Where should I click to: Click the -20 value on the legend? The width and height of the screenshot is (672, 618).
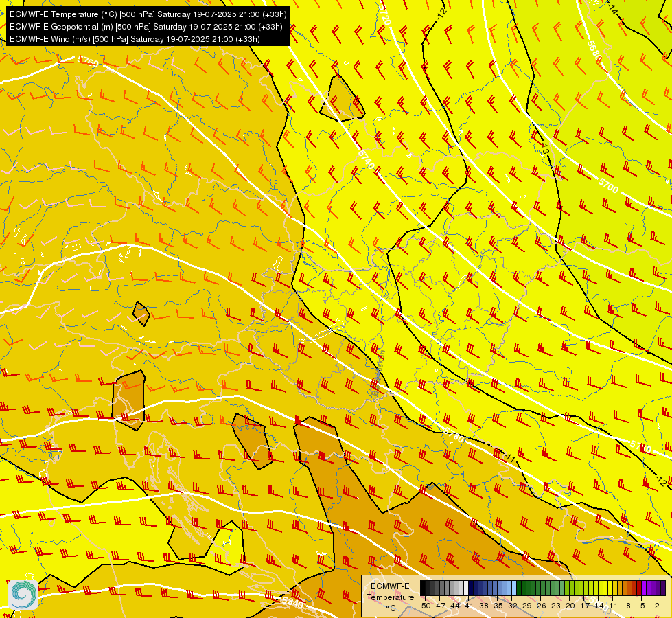pyautogui.click(x=569, y=606)
